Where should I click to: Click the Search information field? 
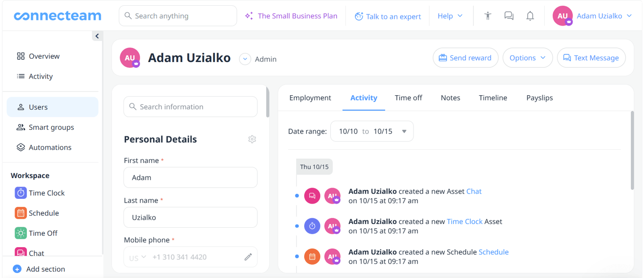pyautogui.click(x=191, y=107)
